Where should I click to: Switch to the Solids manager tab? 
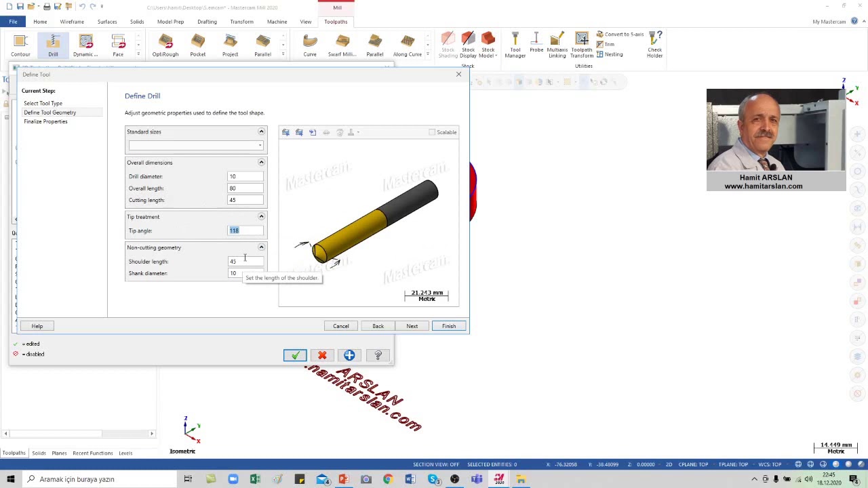pyautogui.click(x=39, y=453)
